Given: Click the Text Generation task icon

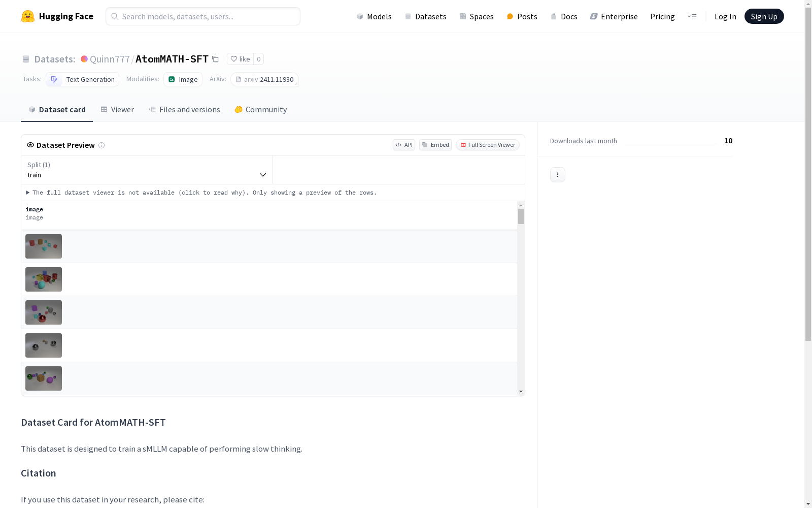Looking at the screenshot, I should point(54,79).
